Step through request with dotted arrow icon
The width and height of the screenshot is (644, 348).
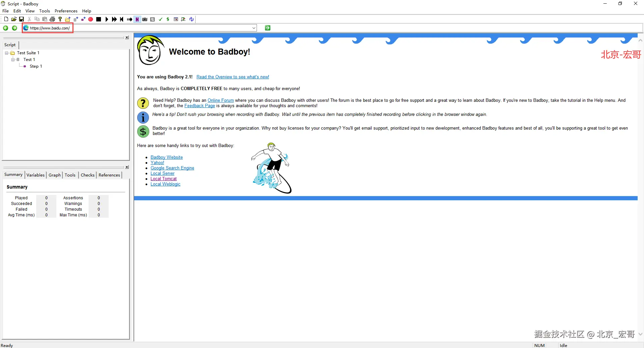coord(129,19)
